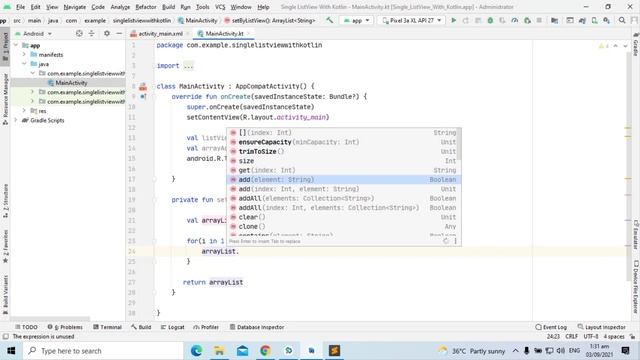Open the VCS menu
The width and height of the screenshot is (640, 360).
pos(220,7)
